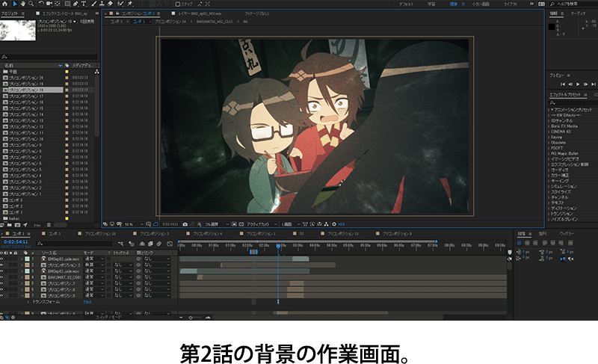Hide layer 3 with eye toggle
The height and width of the screenshot is (364, 598).
pos(1,271)
